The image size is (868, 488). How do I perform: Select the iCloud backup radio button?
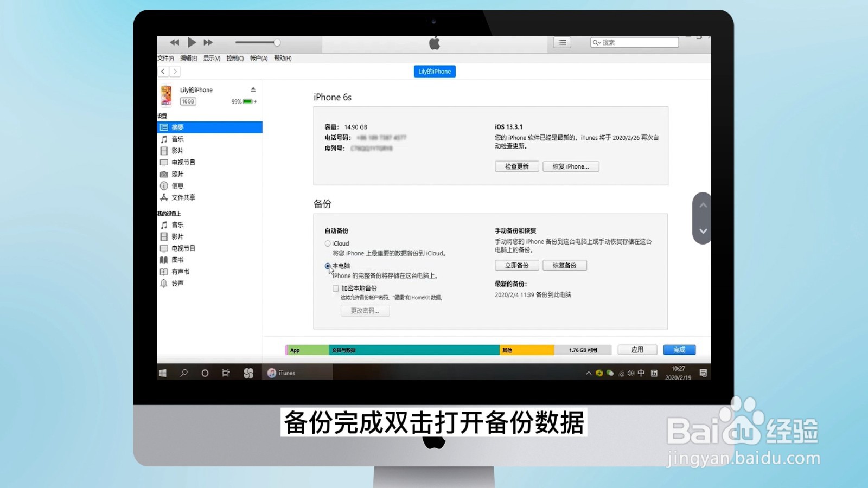click(328, 243)
